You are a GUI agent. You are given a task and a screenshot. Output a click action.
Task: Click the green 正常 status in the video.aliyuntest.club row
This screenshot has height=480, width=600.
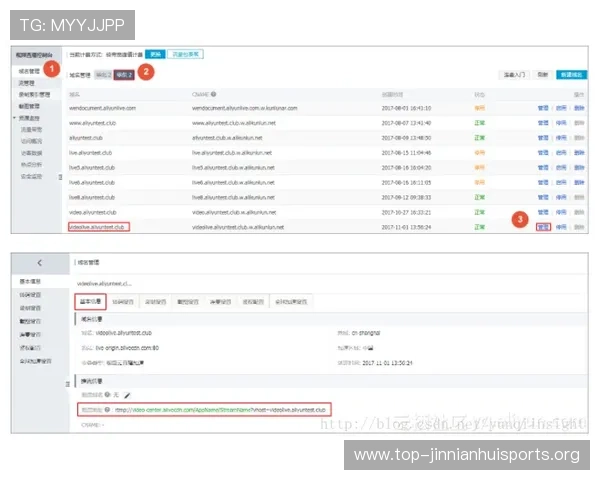point(479,212)
